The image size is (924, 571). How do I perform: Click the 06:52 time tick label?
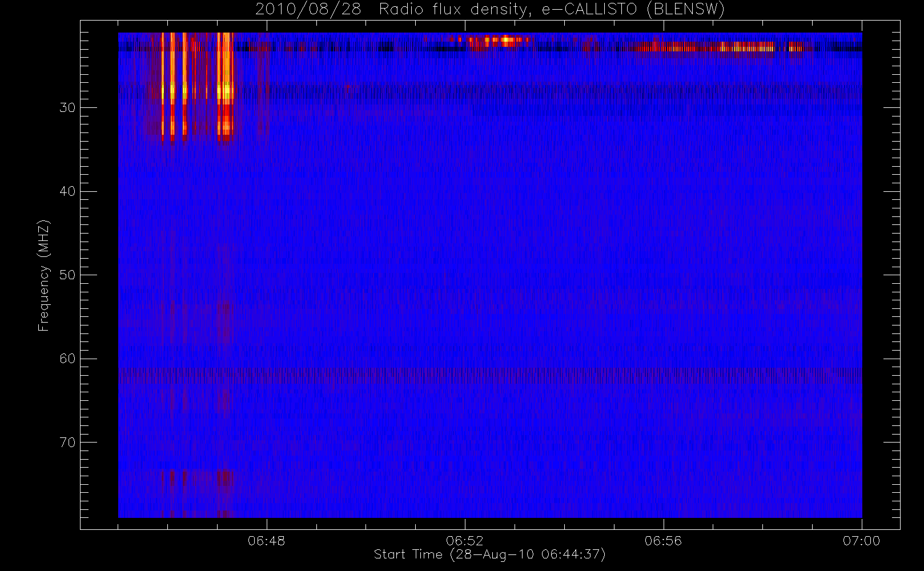click(465, 540)
